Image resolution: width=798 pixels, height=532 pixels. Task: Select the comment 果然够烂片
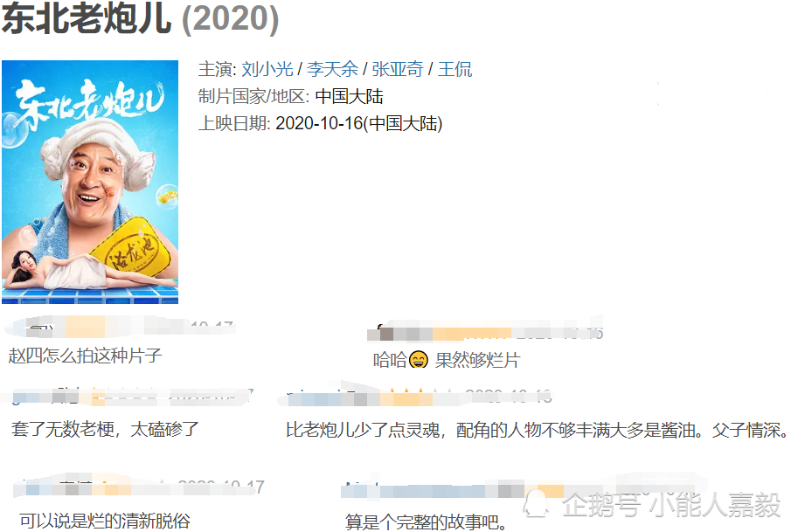(477, 360)
